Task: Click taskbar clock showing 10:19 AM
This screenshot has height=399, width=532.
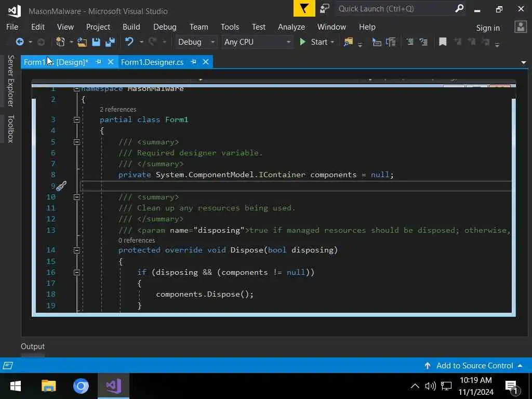Action: pyautogui.click(x=476, y=386)
